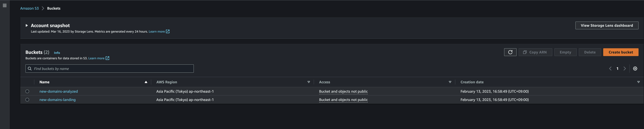Select the new-domains-analyzed radio button

[27, 91]
